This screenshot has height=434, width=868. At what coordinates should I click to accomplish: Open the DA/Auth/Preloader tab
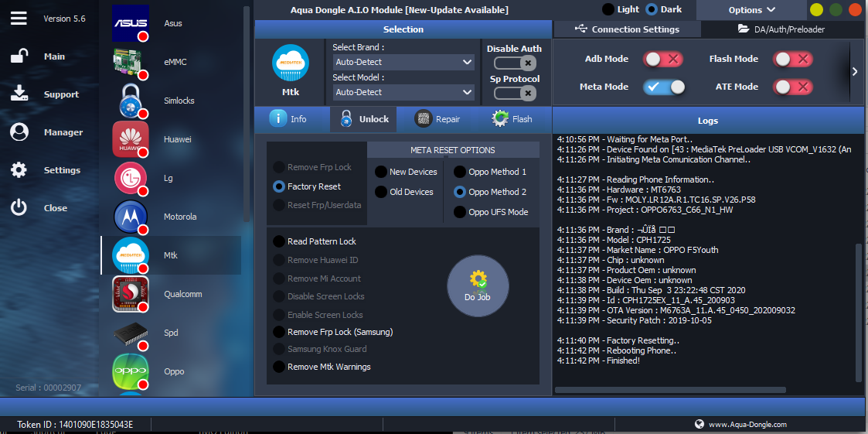[781, 29]
